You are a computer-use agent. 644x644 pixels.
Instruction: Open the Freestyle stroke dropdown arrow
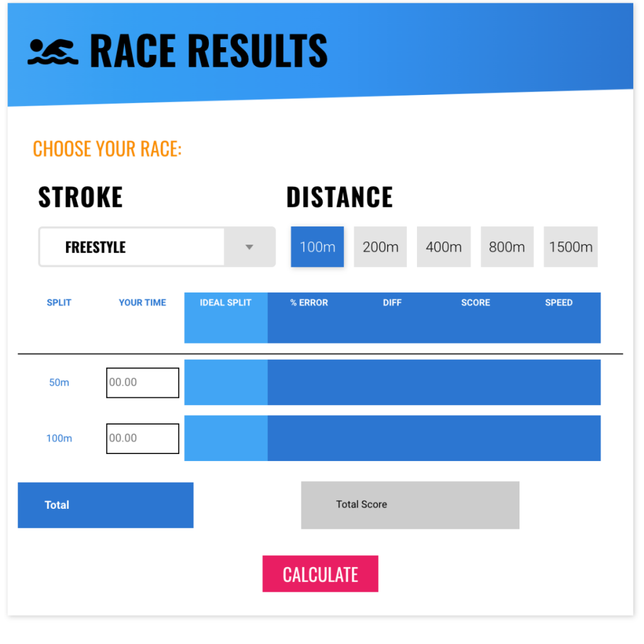coord(249,247)
